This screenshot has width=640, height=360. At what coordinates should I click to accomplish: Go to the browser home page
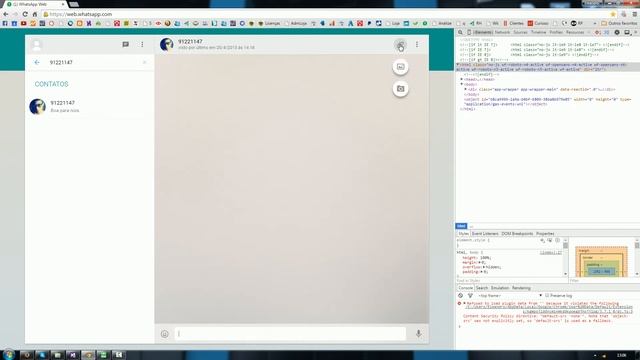(x=35, y=14)
